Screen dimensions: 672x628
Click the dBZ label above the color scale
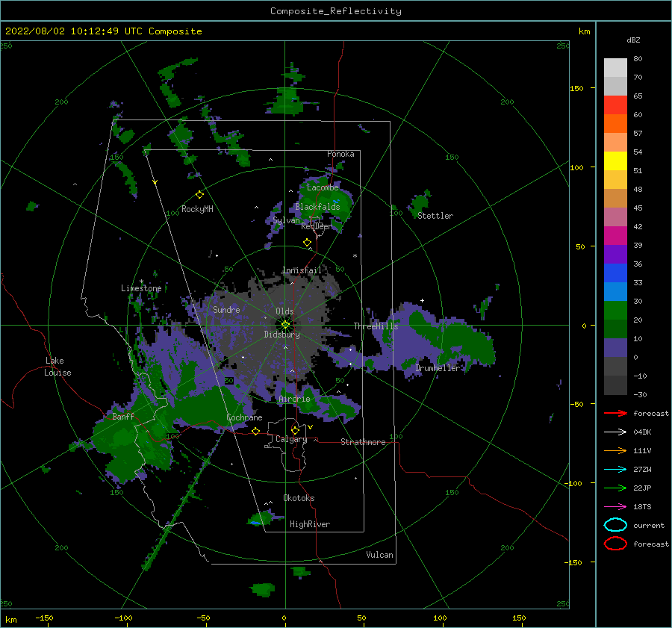[633, 40]
